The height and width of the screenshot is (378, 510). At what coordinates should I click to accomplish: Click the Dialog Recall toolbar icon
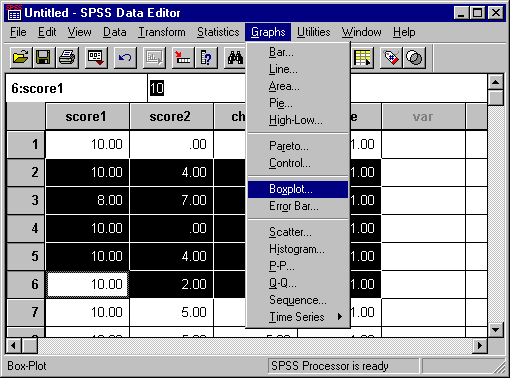[96, 58]
